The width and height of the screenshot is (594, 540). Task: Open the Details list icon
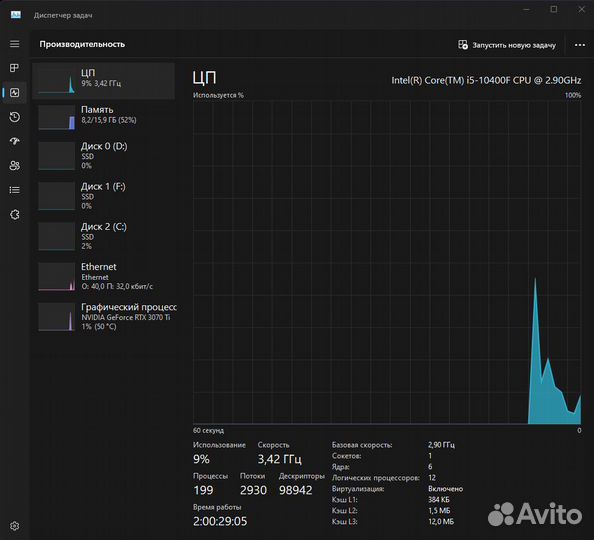tap(14, 190)
